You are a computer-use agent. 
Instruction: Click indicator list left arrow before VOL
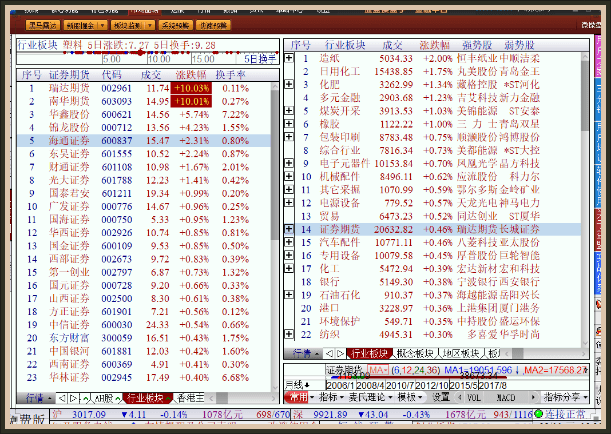459,397
